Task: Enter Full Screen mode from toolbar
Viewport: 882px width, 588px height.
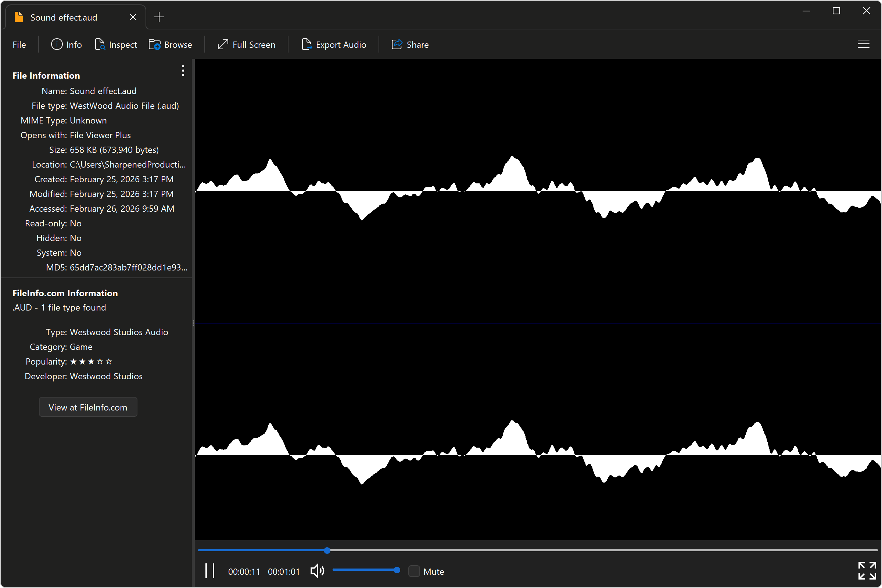Action: pyautogui.click(x=246, y=44)
